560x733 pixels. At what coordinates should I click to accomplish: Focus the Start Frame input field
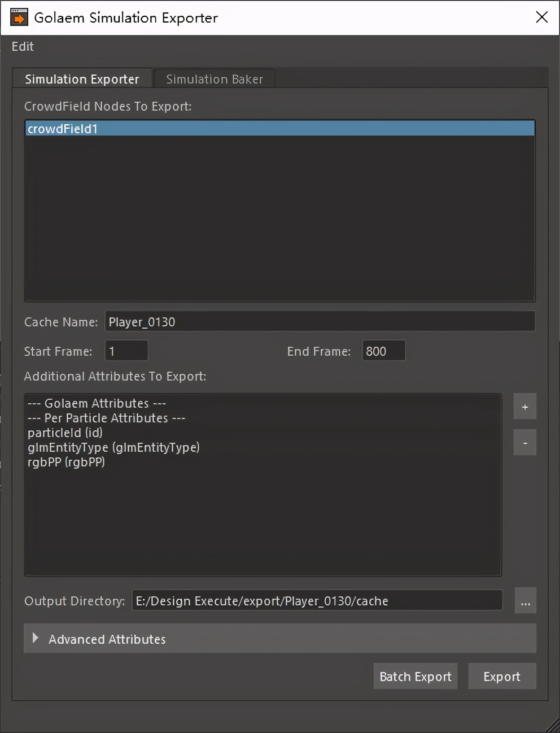coord(126,351)
